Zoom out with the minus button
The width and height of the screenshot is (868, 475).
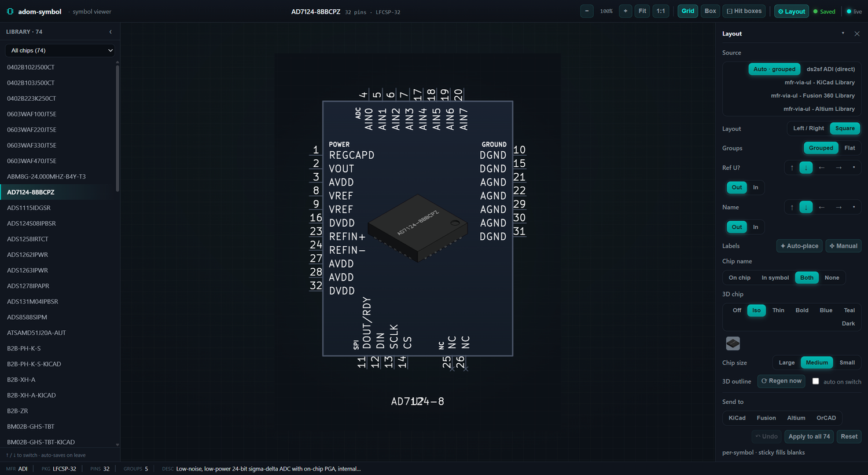(587, 11)
